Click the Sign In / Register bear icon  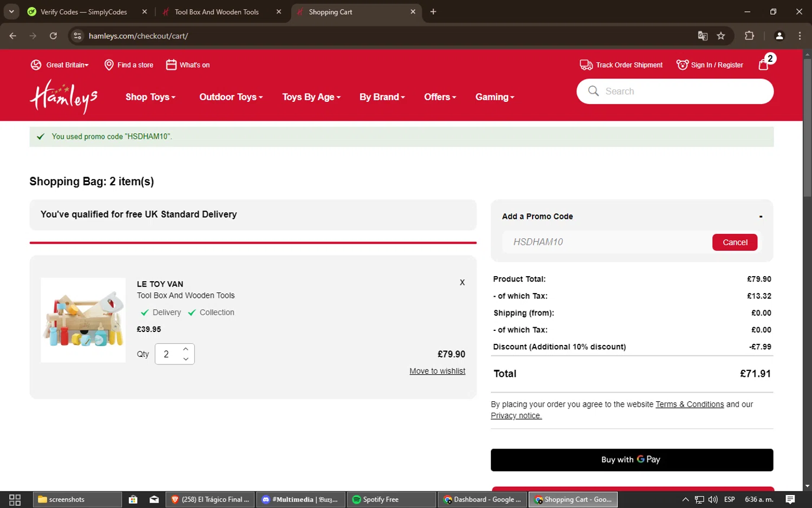[682, 65]
